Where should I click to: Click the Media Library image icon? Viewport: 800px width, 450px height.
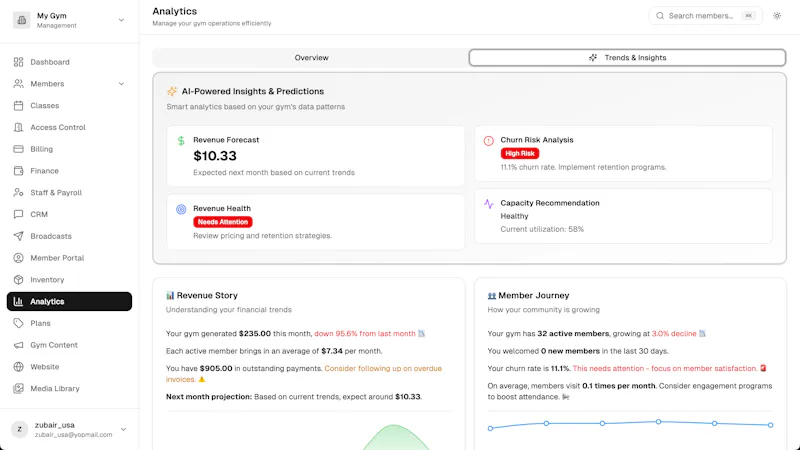pyautogui.click(x=18, y=388)
